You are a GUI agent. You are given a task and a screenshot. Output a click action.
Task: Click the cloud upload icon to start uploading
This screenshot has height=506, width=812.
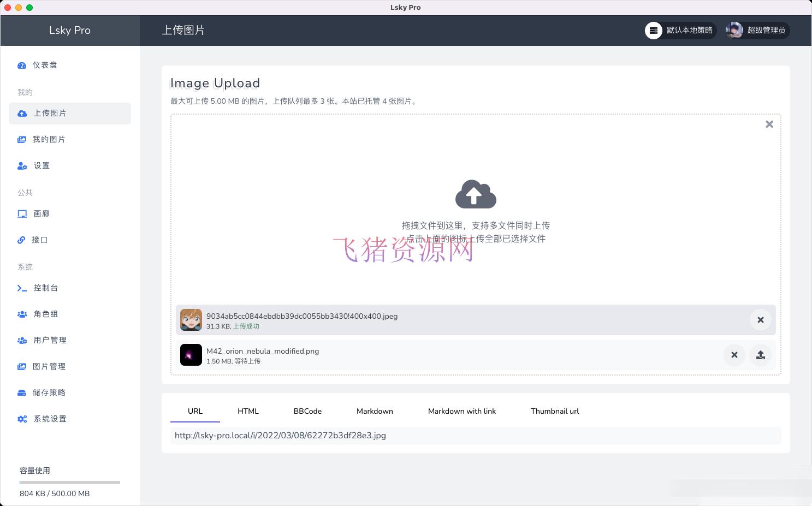tap(475, 194)
